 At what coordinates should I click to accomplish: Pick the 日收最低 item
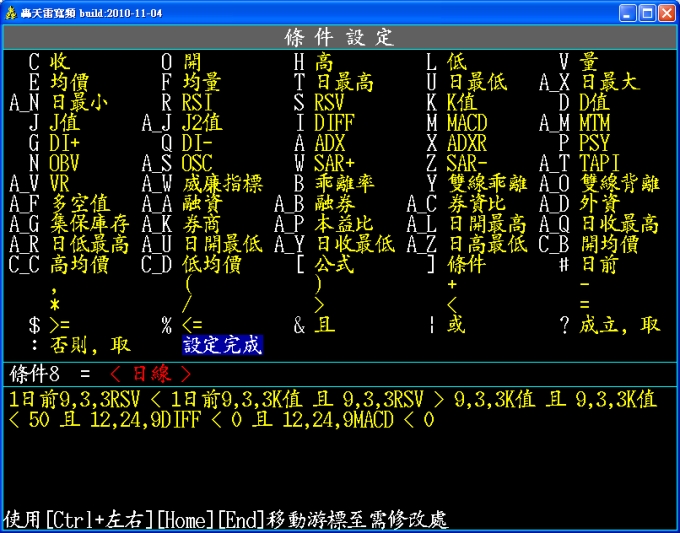click(x=355, y=245)
